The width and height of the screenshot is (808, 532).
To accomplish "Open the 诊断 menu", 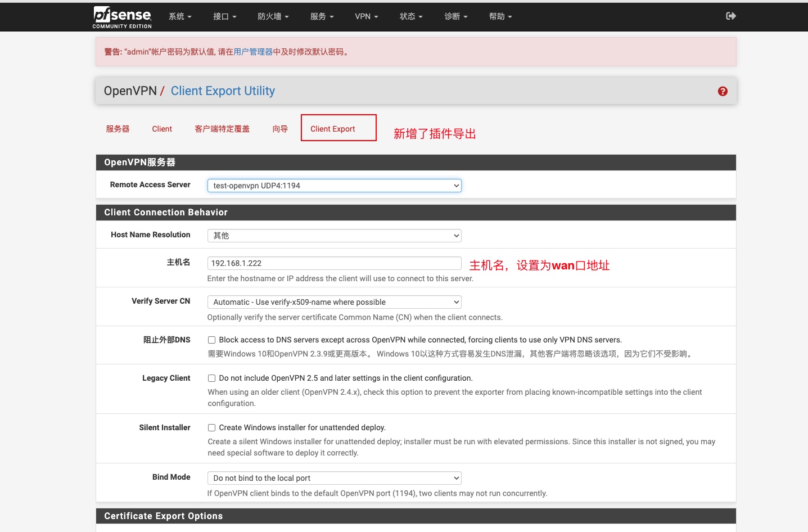I will point(456,16).
